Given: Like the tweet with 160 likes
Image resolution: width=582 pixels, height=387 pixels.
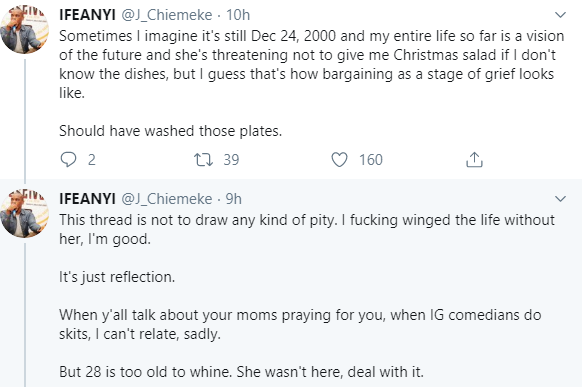Looking at the screenshot, I should (x=339, y=160).
